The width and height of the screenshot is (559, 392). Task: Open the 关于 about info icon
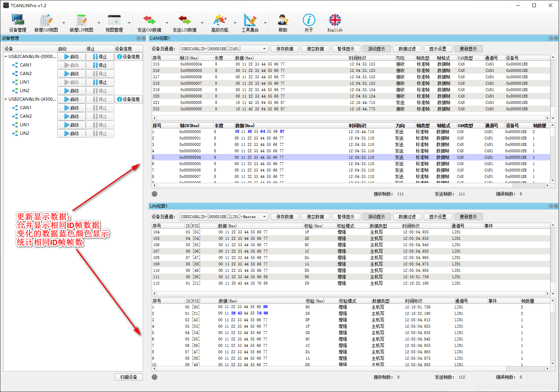[309, 23]
